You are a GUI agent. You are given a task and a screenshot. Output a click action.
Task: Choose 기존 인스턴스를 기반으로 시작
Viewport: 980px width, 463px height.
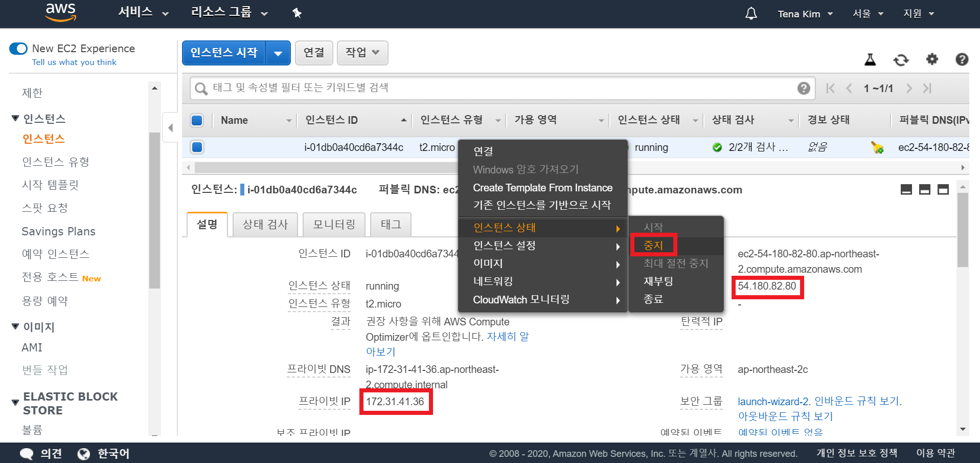click(x=542, y=205)
